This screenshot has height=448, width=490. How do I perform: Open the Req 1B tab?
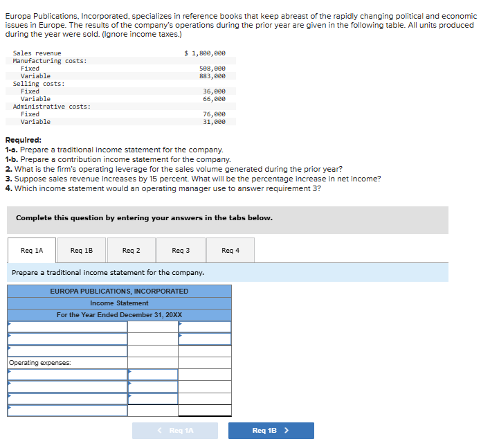82,251
